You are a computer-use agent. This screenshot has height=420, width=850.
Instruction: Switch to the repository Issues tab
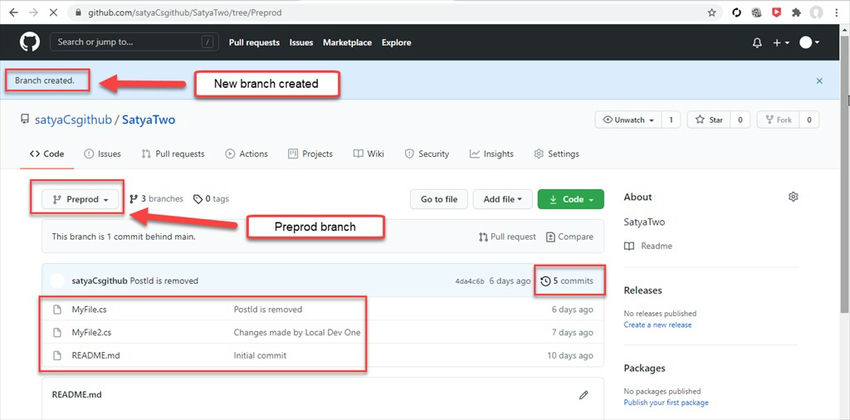pos(102,154)
